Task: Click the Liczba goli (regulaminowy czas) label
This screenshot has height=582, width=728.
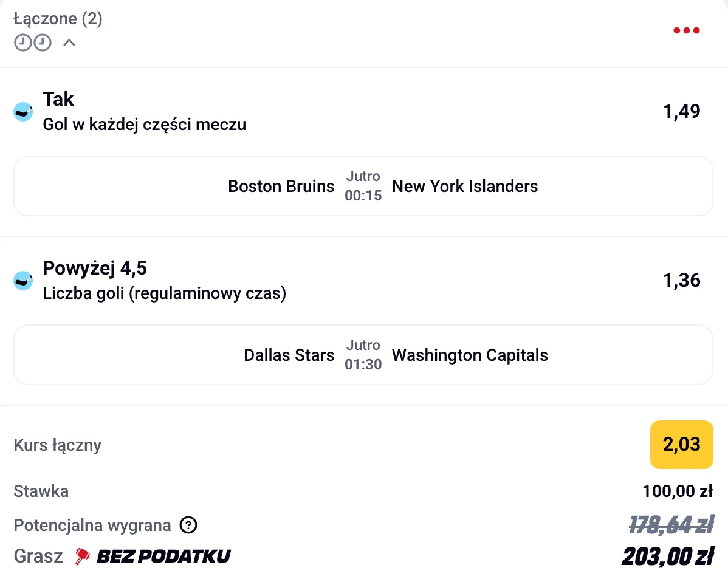Action: (164, 294)
